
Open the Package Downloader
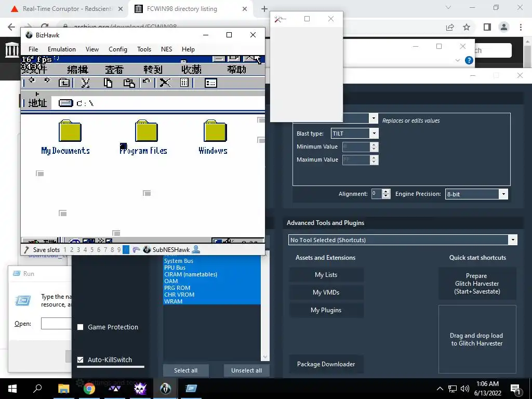click(x=326, y=364)
